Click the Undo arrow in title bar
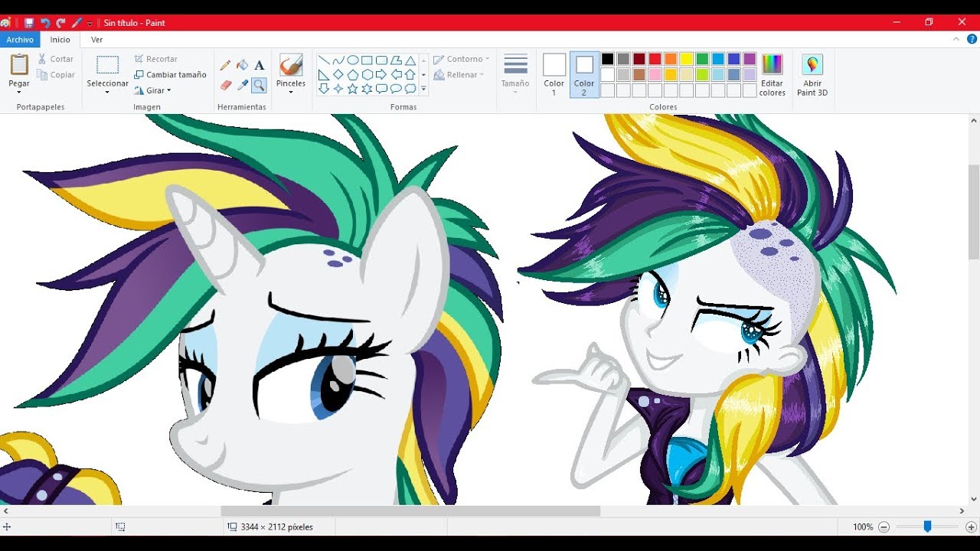This screenshot has width=980, height=551. point(45,23)
